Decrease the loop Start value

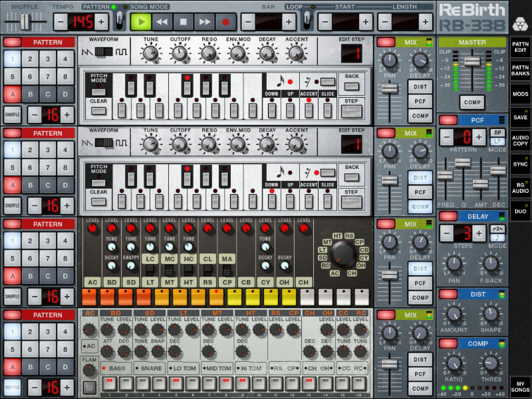[325, 22]
